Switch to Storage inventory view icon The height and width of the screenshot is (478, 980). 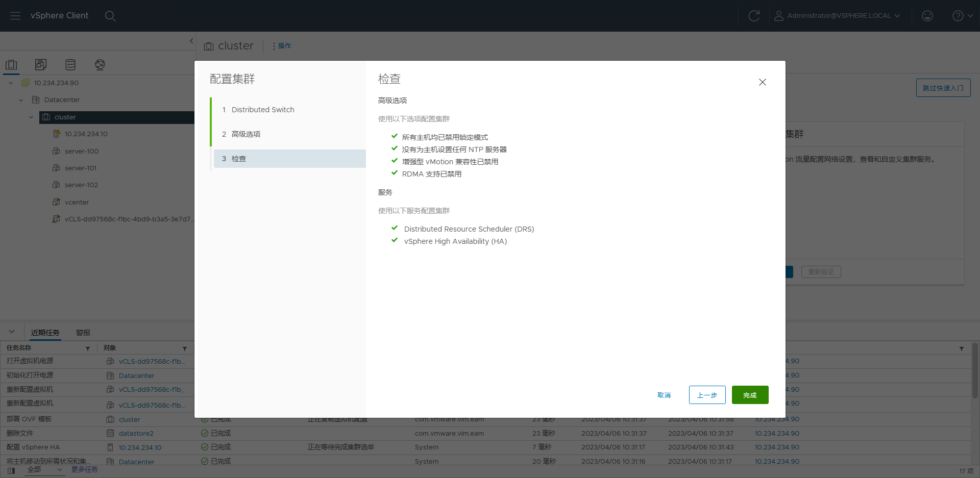[x=70, y=65]
